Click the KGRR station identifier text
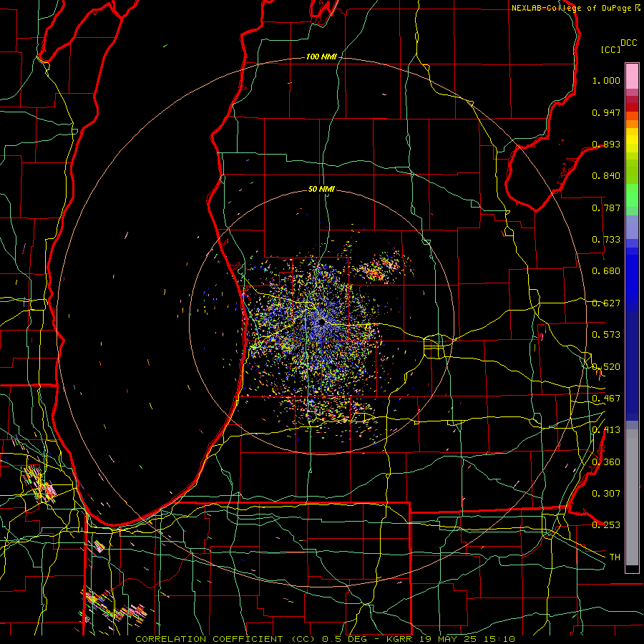 click(x=399, y=639)
